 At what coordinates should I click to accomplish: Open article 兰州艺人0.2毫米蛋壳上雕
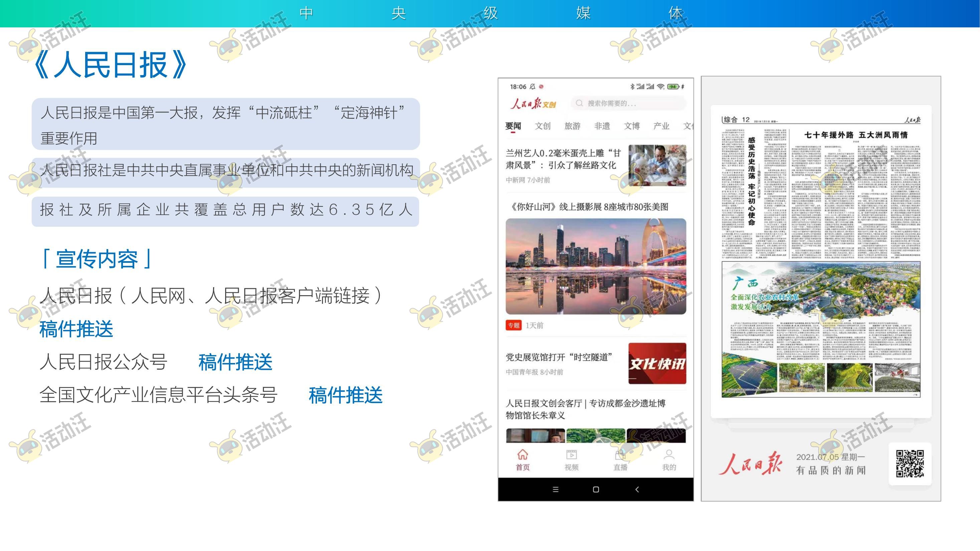point(563,159)
